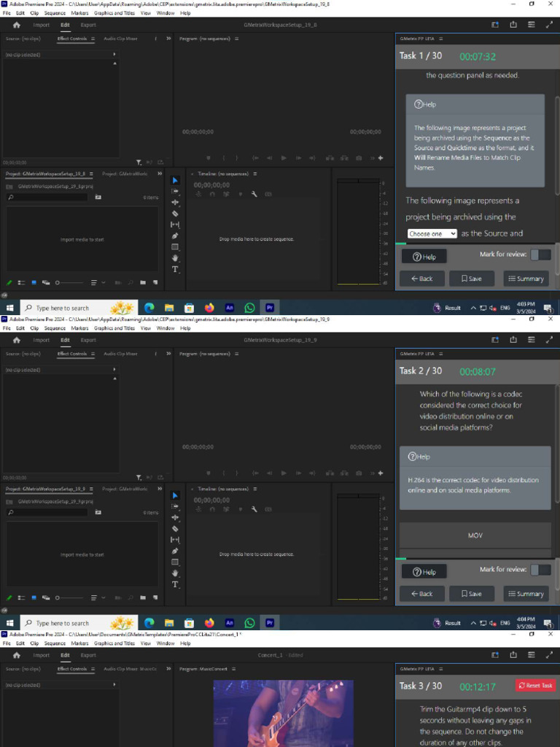This screenshot has height=747, width=560.
Task: Adjust the project thumbnail zoom slider in Task 1
Action: pyautogui.click(x=69, y=282)
